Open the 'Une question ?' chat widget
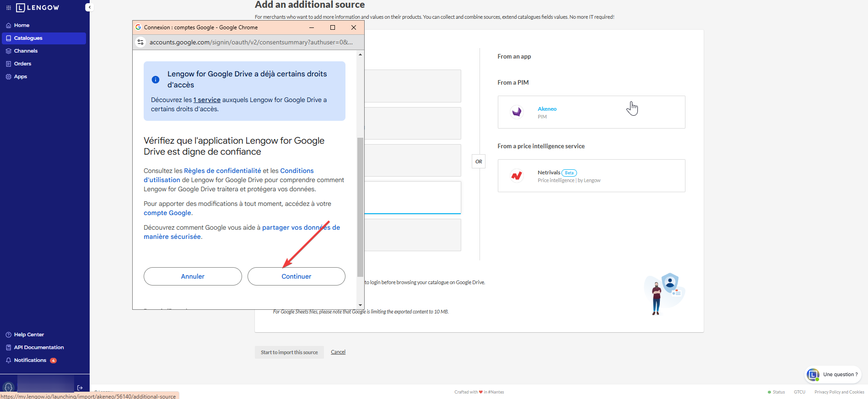Viewport: 868px width, 399px height. (833, 374)
